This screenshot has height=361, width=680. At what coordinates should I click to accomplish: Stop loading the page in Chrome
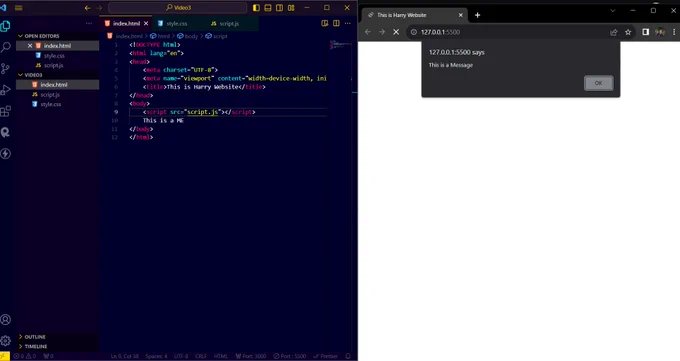(x=396, y=32)
